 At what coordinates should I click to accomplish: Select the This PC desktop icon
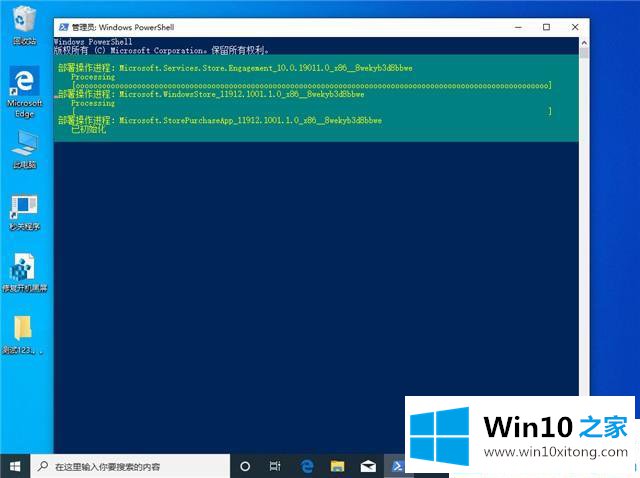(24, 149)
